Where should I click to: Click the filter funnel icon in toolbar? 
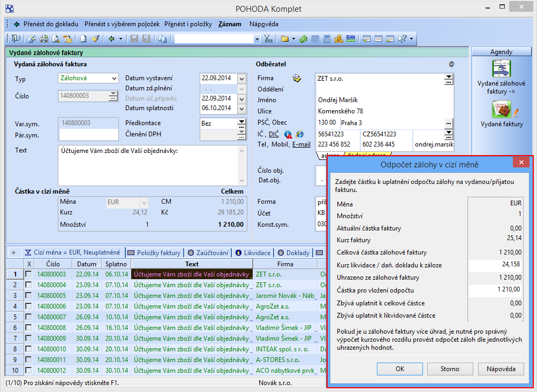click(x=269, y=39)
